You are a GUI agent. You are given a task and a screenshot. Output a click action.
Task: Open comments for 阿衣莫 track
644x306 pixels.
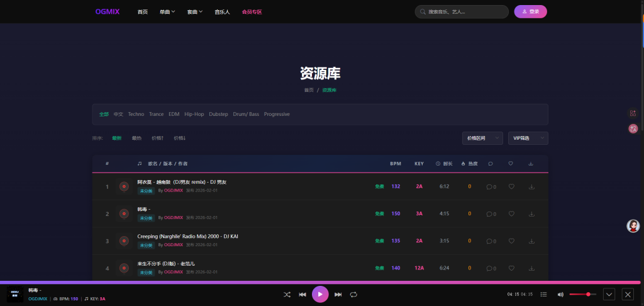tap(491, 187)
